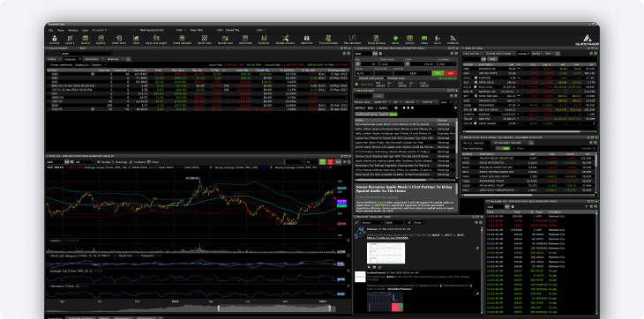Open a new Chart from toolbar
Screen dimensions: 644x319
tap(136, 40)
